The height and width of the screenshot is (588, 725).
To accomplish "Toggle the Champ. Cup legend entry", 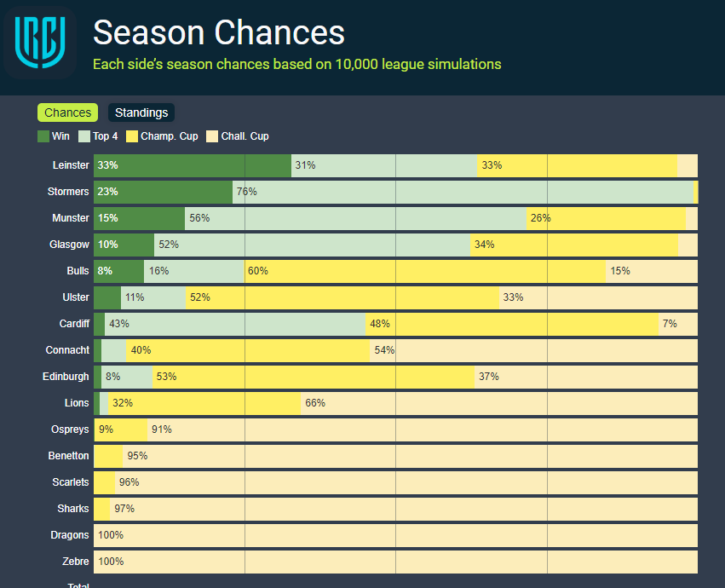I will coord(164,136).
